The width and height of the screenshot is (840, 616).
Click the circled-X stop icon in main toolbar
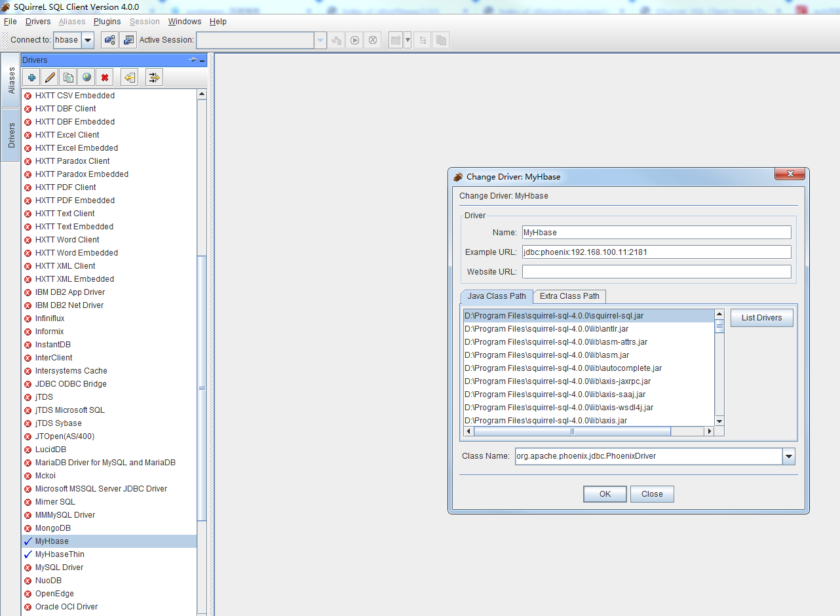[x=373, y=40]
